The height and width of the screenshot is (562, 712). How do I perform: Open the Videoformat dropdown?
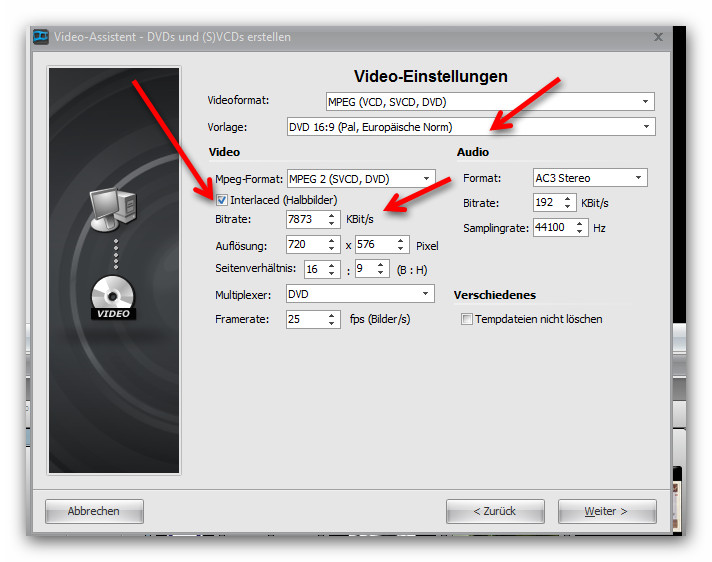pyautogui.click(x=646, y=101)
